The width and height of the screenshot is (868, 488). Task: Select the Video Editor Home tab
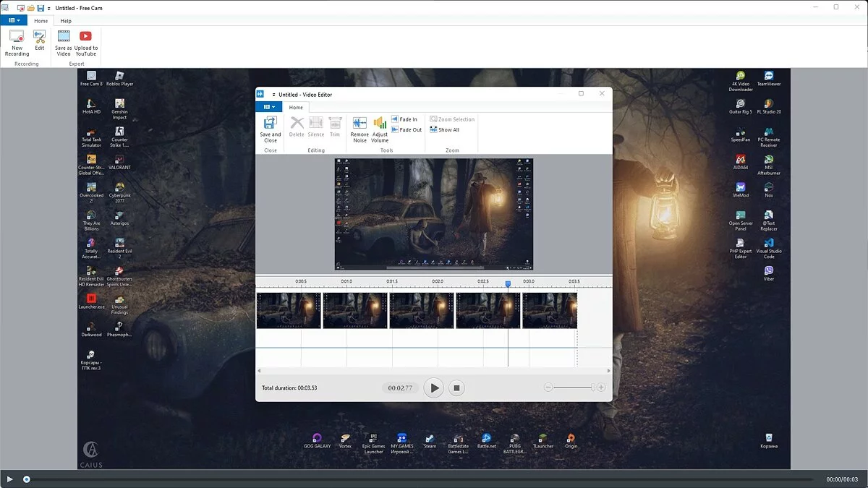[x=296, y=107]
